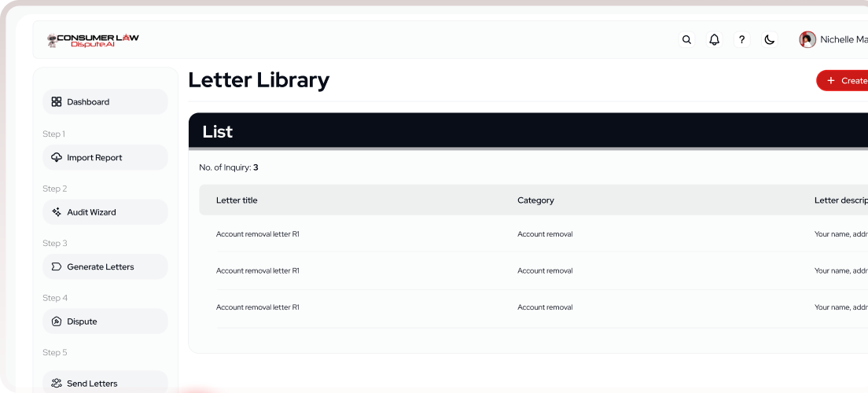This screenshot has width=868, height=393.
Task: Click the Dashboard grid icon
Action: pos(57,102)
